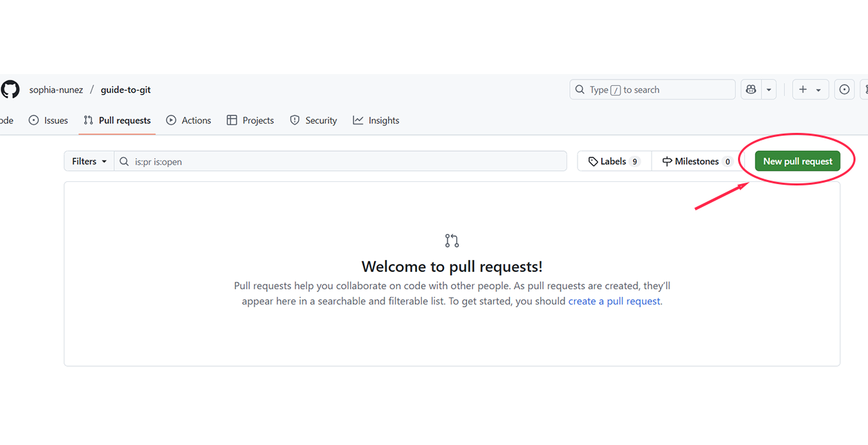Click the git pull request icon above the welcome message
The image size is (868, 445).
click(452, 240)
